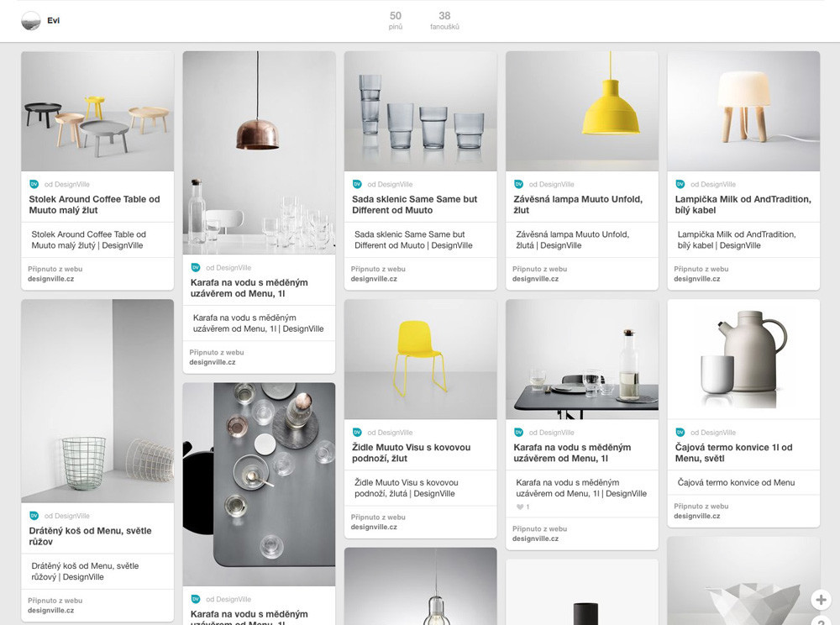Click description Drátěný koš od Menu, světle růžový | DesignVille
Screen dimensions: 840x625
coord(85,571)
